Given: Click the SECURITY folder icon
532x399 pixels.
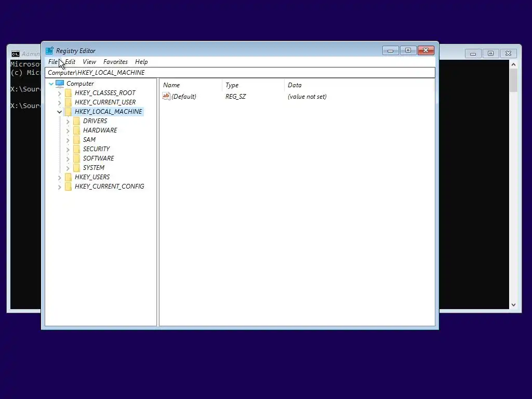Looking at the screenshot, I should [77, 149].
